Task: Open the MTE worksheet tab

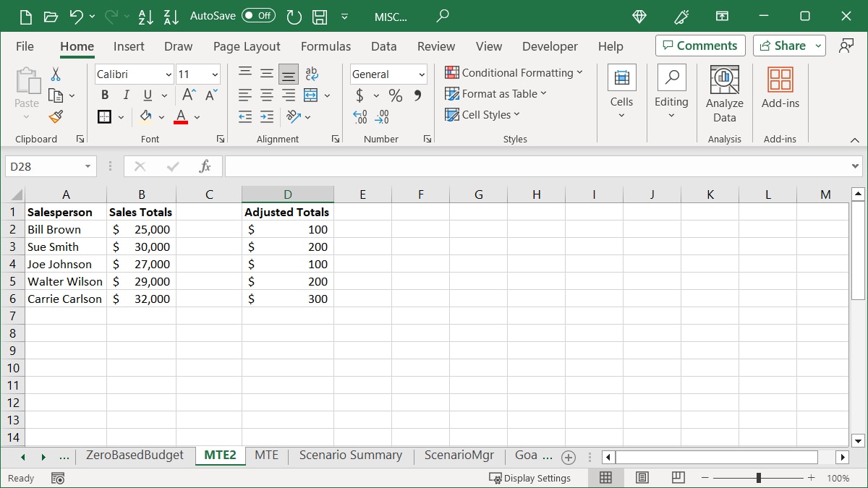Action: click(266, 455)
